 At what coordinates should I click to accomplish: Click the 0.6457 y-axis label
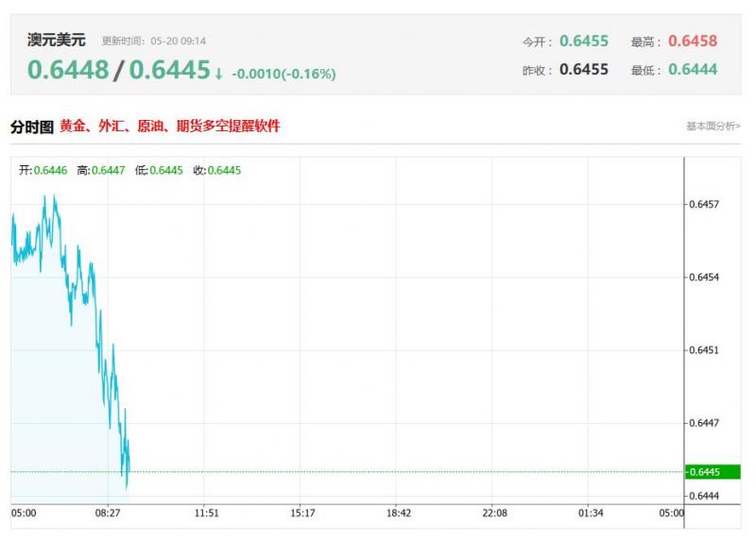[x=704, y=204]
